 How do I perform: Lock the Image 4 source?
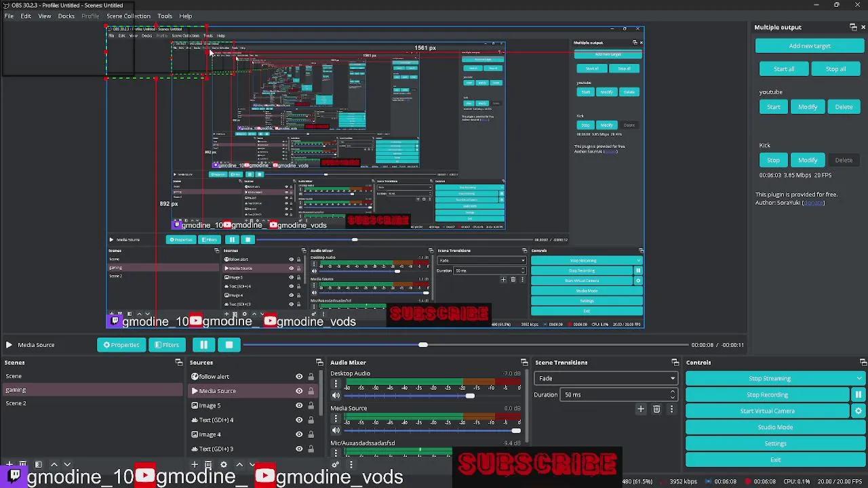[311, 434]
